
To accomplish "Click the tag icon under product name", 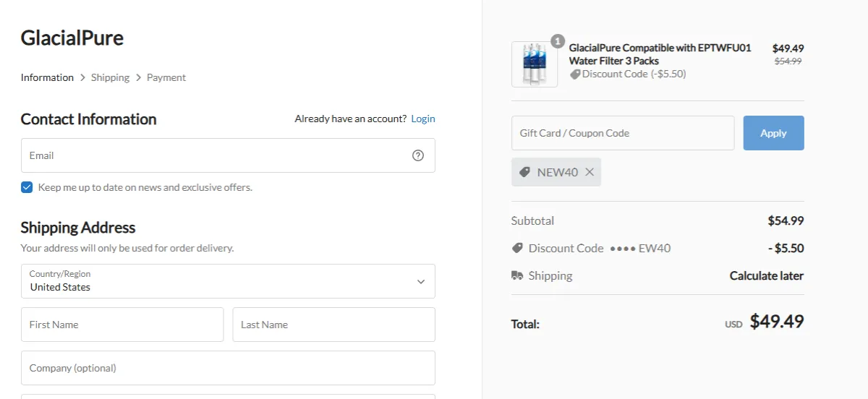I will point(575,74).
